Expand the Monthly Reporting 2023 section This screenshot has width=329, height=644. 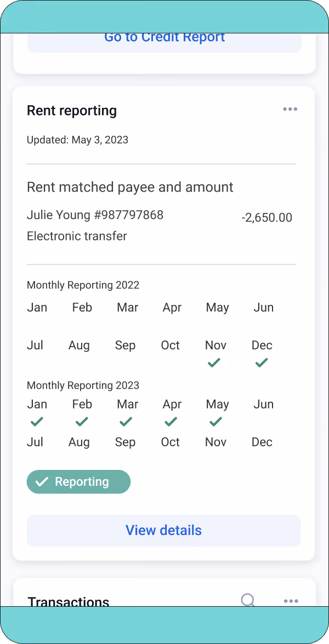pos(83,385)
